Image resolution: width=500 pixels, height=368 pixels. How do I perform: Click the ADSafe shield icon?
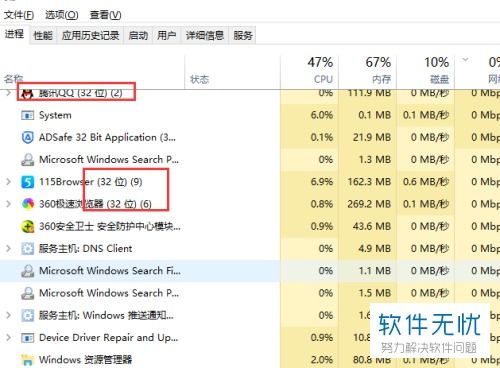pyautogui.click(x=27, y=137)
